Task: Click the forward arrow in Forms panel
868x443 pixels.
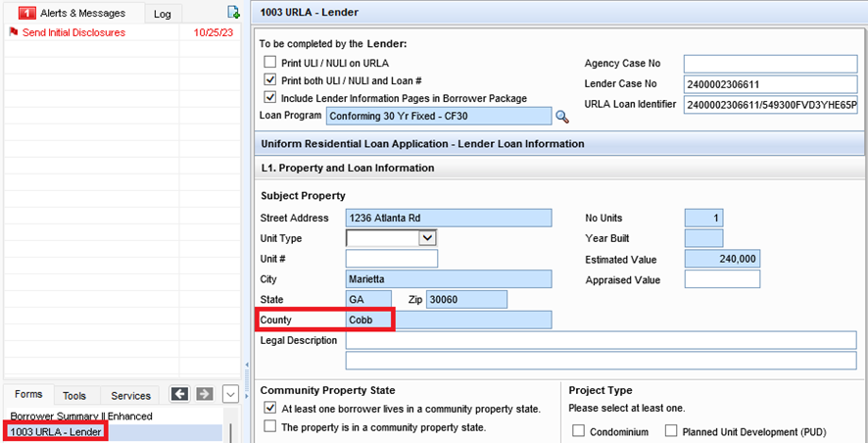Action: tap(204, 394)
